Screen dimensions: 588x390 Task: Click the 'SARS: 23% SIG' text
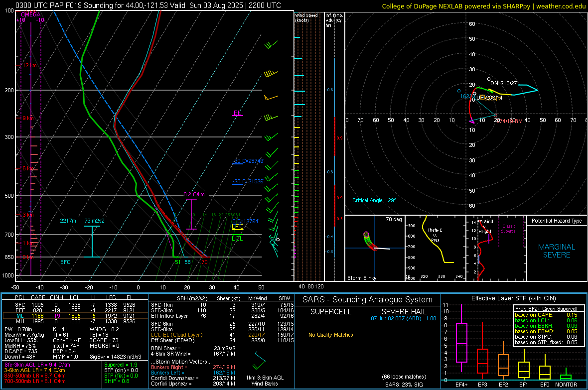pyautogui.click(x=404, y=385)
